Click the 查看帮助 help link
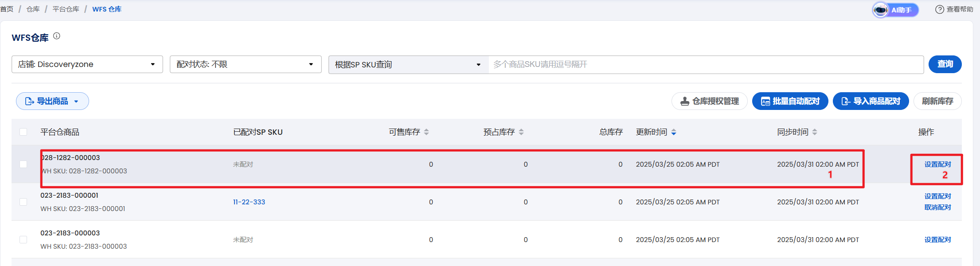This screenshot has height=266, width=980. pyautogui.click(x=954, y=9)
